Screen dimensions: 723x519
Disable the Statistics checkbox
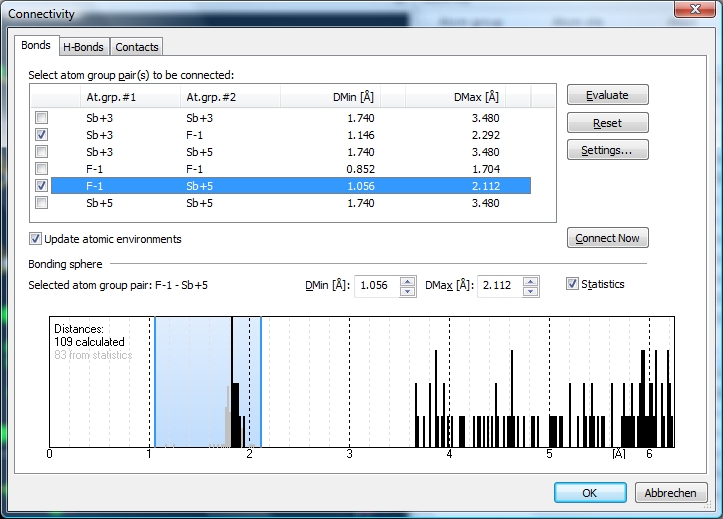(x=573, y=284)
